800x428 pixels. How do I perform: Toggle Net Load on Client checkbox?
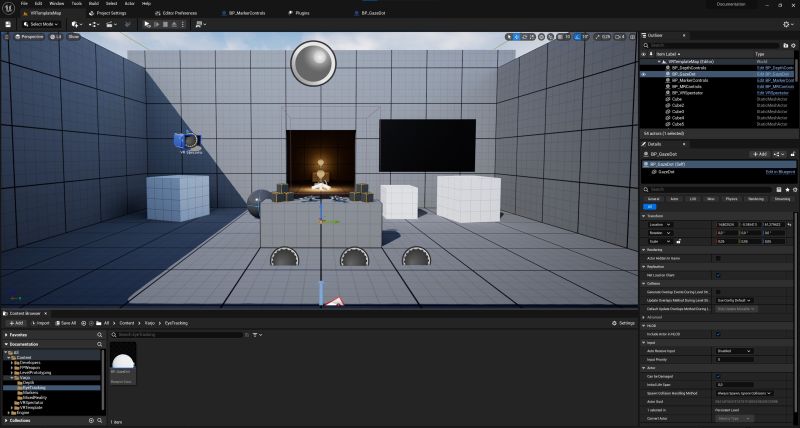coord(718,275)
